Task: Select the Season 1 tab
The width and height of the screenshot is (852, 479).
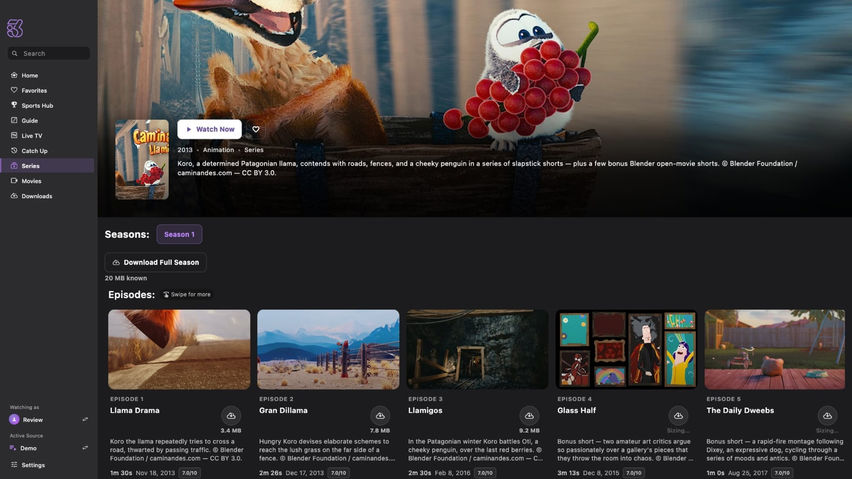Action: [x=179, y=235]
